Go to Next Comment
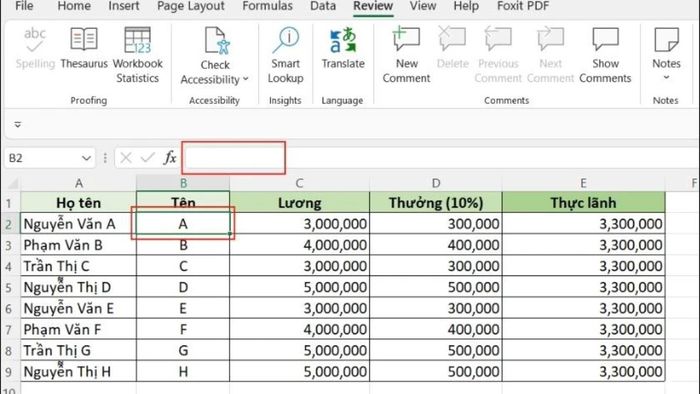The image size is (700, 394). [x=550, y=55]
